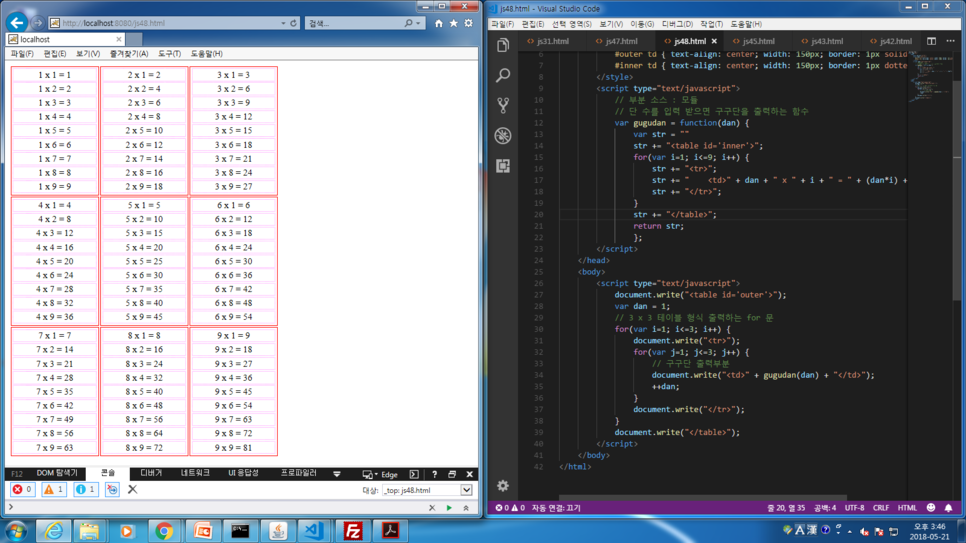
Task: Open the address bar history dropdown
Action: (x=283, y=23)
